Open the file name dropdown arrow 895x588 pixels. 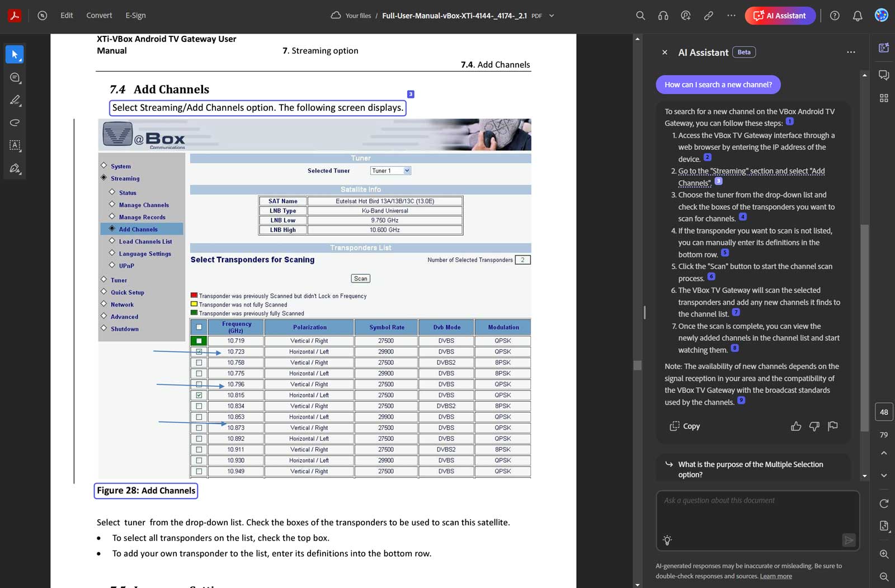click(x=552, y=16)
